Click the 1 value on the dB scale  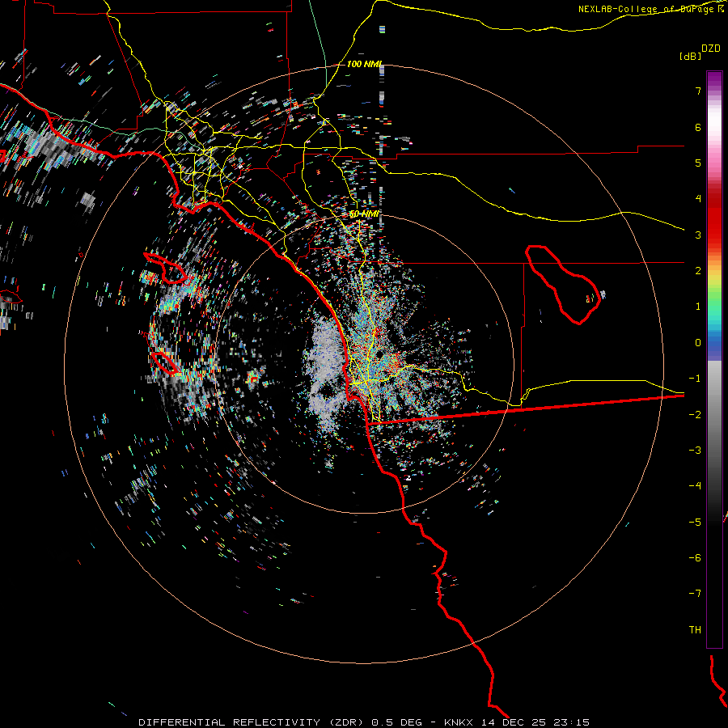698,307
